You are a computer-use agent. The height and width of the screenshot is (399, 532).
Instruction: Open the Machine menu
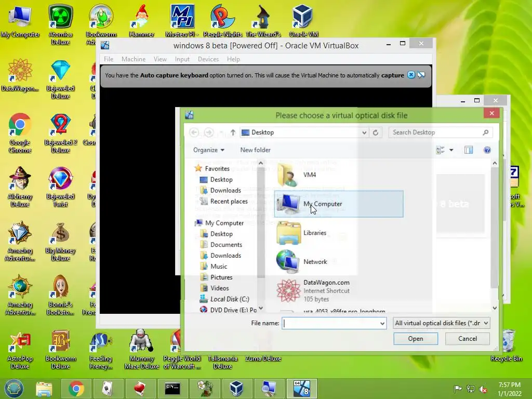[x=134, y=59]
